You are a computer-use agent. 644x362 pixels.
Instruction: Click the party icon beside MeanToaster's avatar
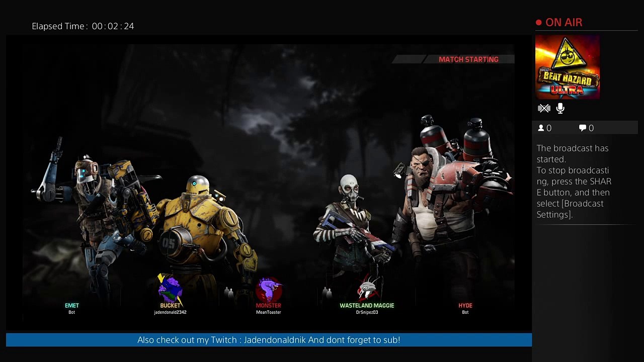[x=228, y=292]
